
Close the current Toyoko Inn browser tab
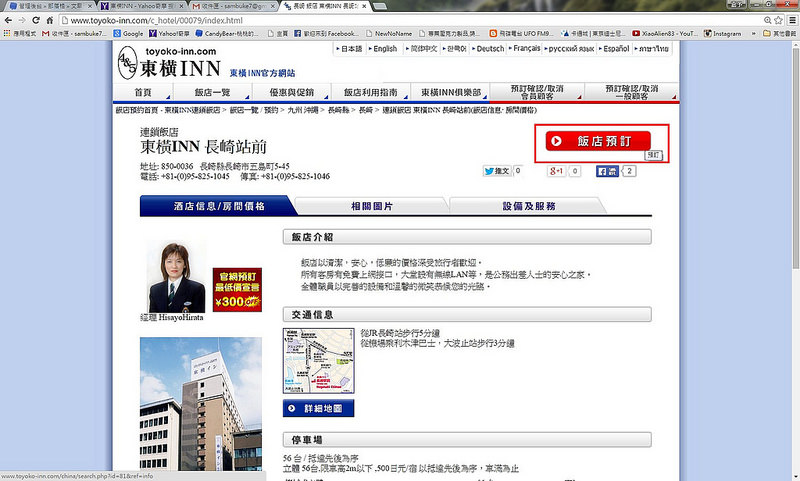[x=364, y=6]
